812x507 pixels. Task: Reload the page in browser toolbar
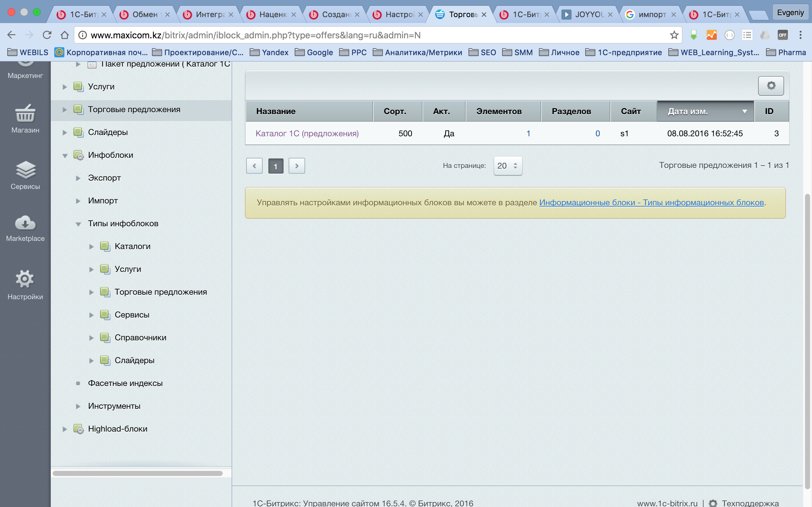[47, 35]
